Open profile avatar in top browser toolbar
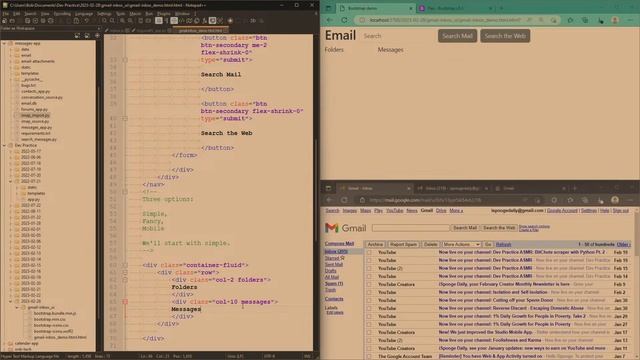The height and width of the screenshot is (360, 640). (615, 20)
